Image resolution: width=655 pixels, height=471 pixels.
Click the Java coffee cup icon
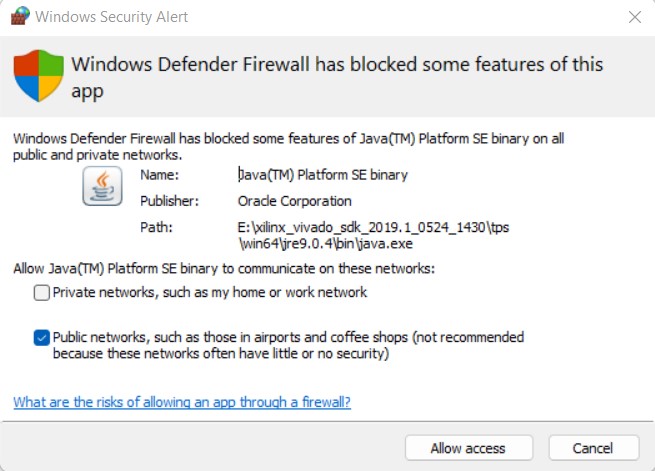102,186
